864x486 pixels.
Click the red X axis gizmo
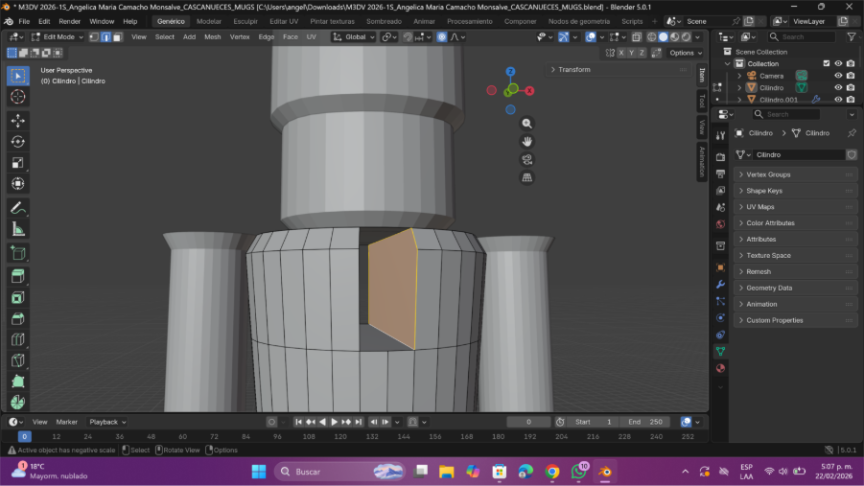(530, 91)
